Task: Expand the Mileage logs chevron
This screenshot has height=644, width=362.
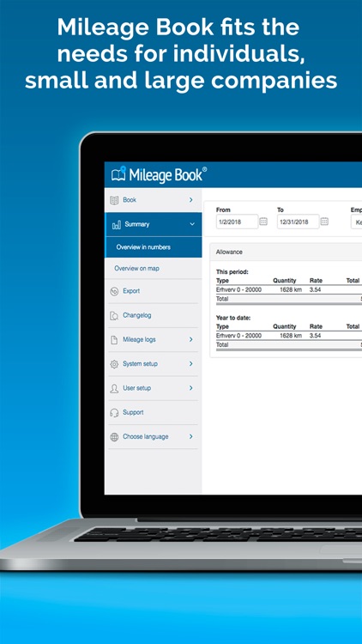Action: point(190,340)
